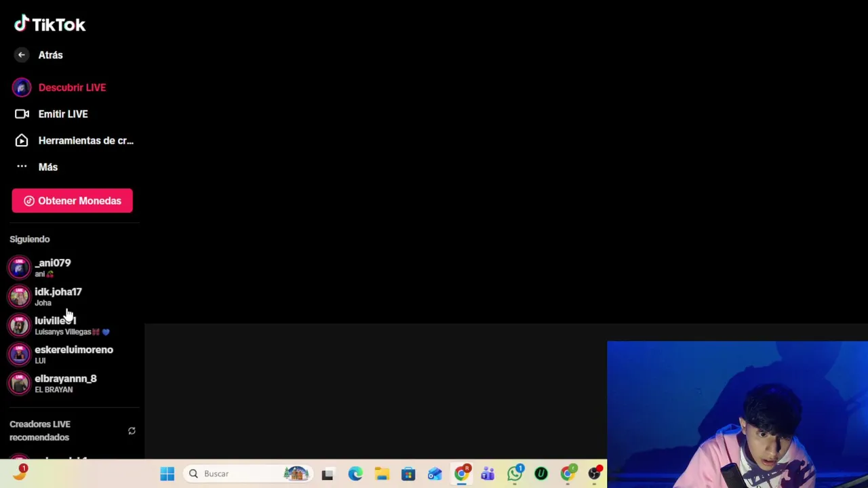The height and width of the screenshot is (488, 868).
Task: Select the Luisanys Villegas name text
Action: (x=63, y=332)
